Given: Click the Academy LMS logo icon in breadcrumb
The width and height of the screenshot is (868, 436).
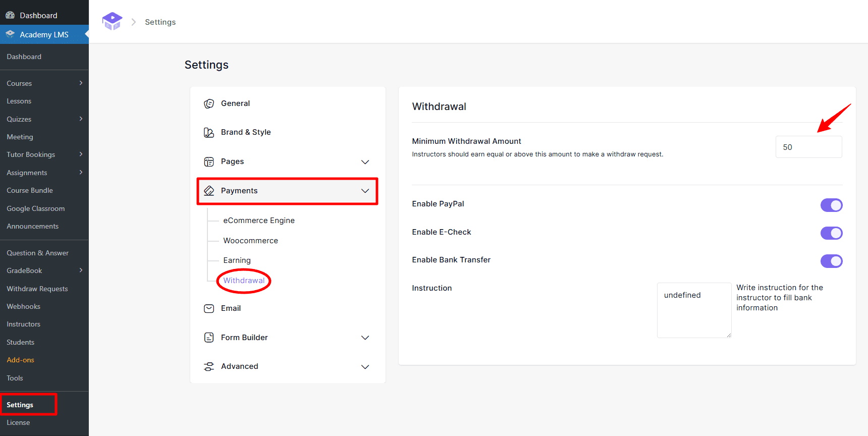Looking at the screenshot, I should click(x=112, y=21).
